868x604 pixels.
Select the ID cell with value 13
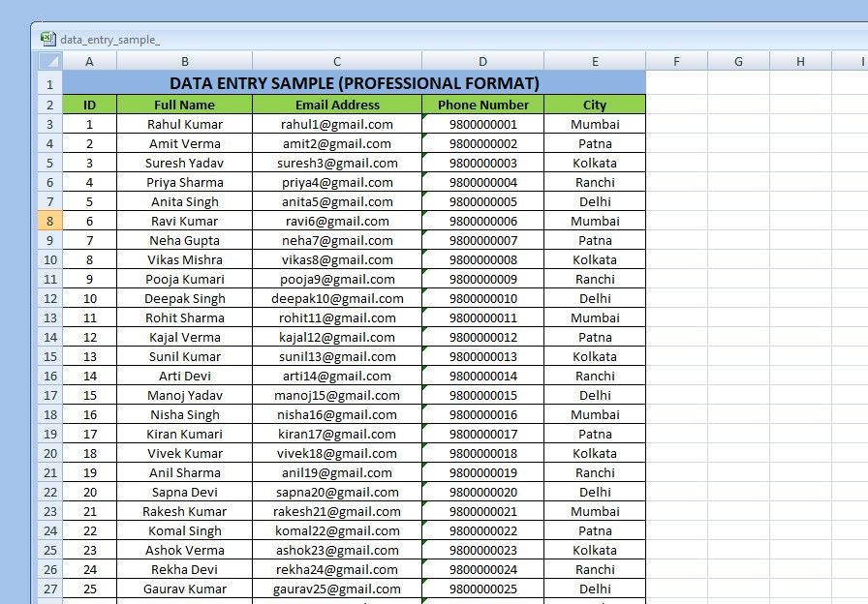90,356
